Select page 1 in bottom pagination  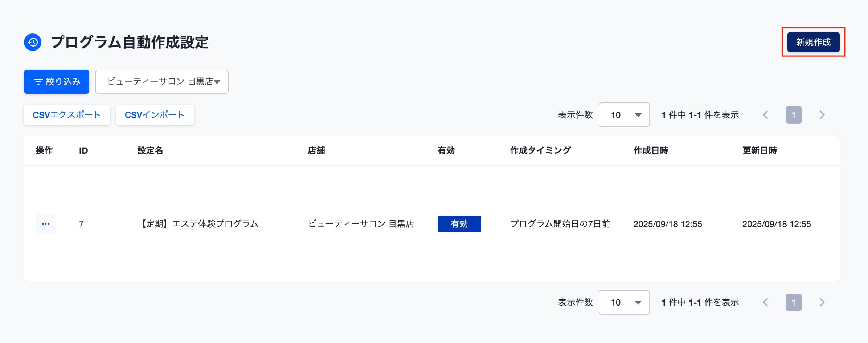click(x=794, y=302)
